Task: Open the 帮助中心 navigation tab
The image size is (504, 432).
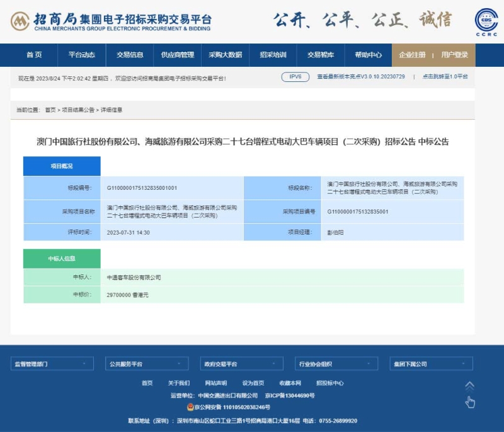Action: coord(369,55)
